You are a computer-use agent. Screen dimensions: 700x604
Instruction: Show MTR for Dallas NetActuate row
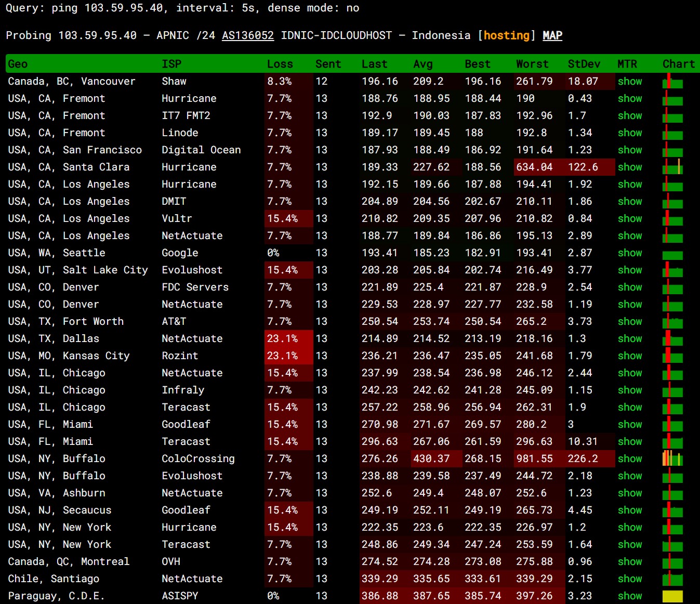pos(630,338)
